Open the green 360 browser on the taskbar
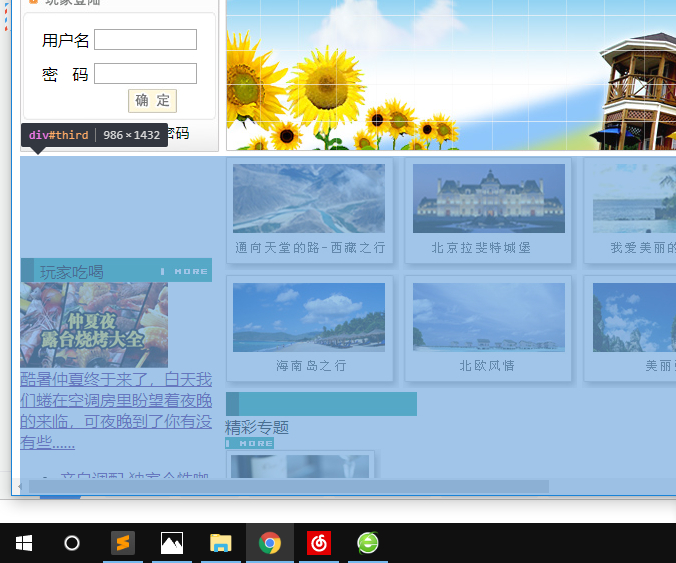 [368, 543]
